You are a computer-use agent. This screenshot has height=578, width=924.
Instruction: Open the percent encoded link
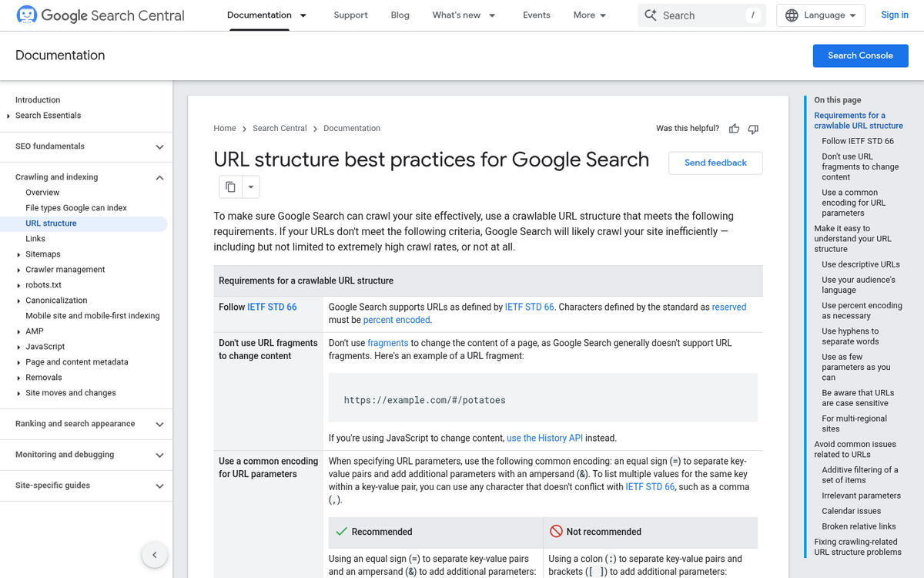[x=397, y=320]
